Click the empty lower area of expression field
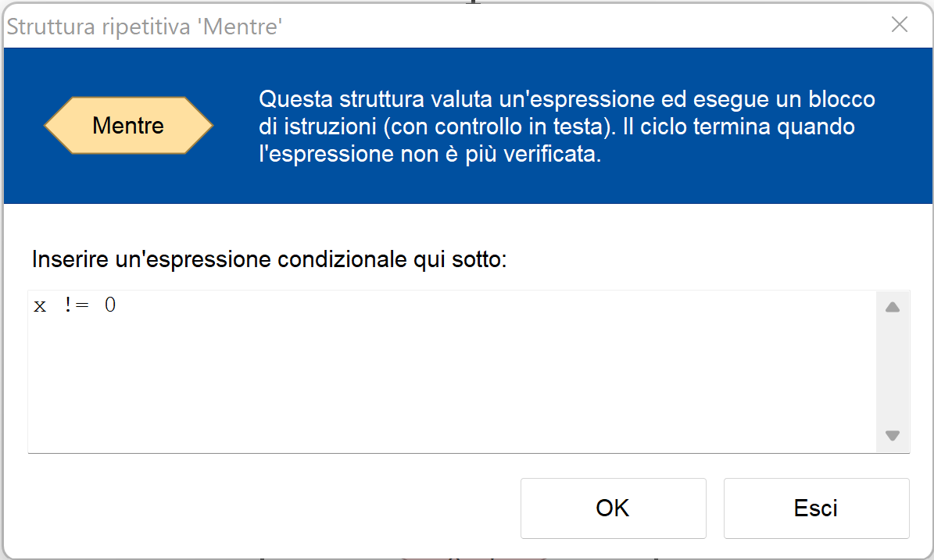 452,391
